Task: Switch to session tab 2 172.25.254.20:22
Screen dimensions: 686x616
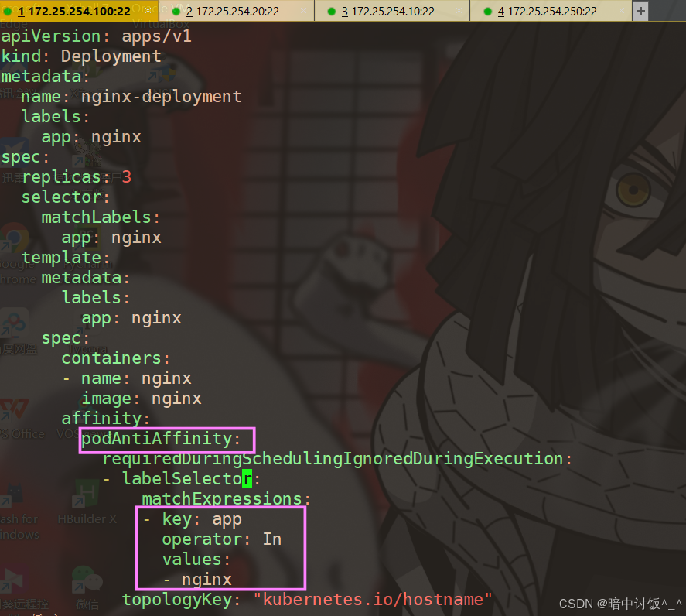Action: click(236, 11)
